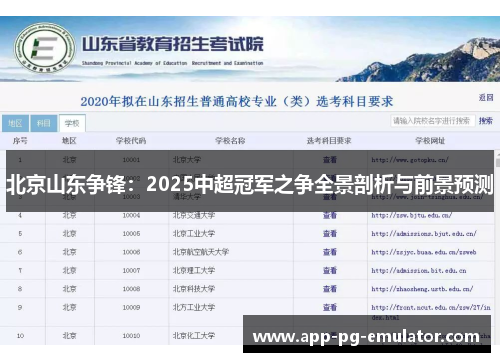Click the 序号 column header

(20, 141)
